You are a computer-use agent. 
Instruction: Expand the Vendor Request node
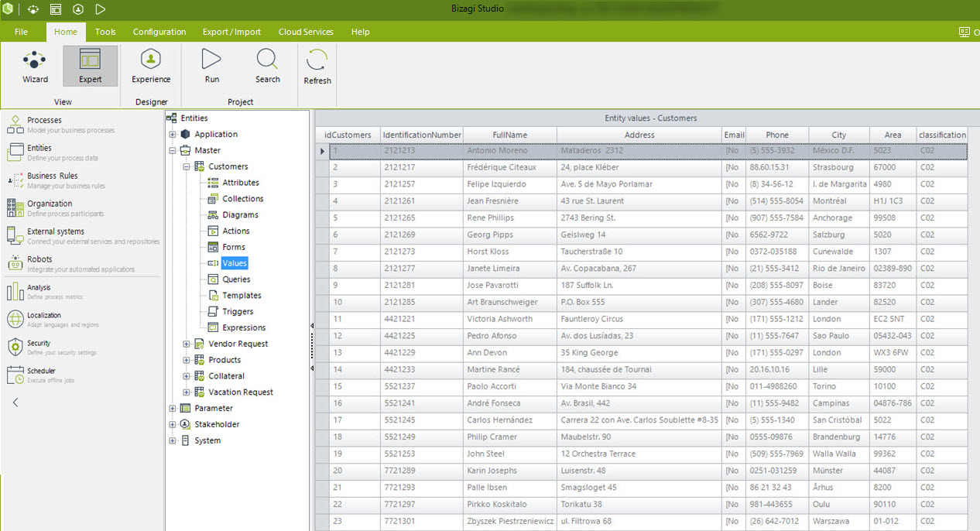187,344
